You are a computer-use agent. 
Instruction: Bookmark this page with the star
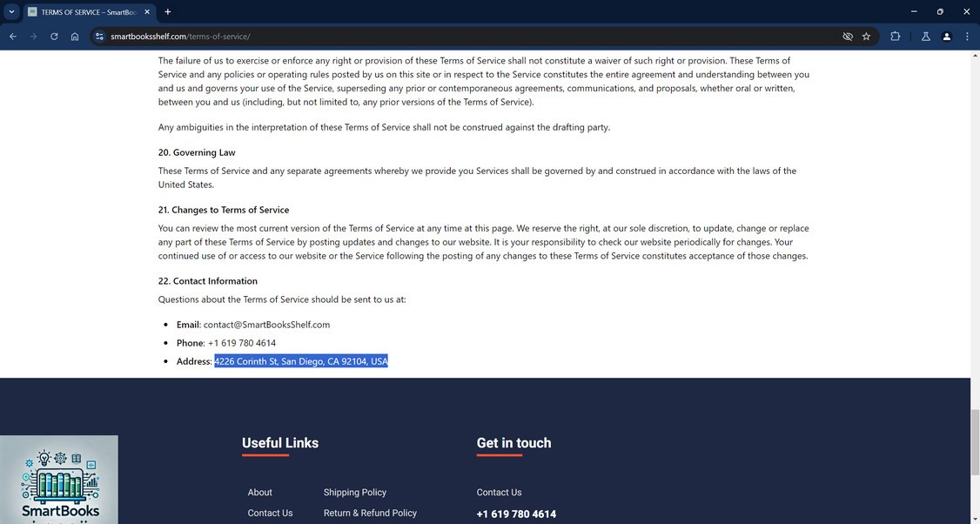coord(866,37)
